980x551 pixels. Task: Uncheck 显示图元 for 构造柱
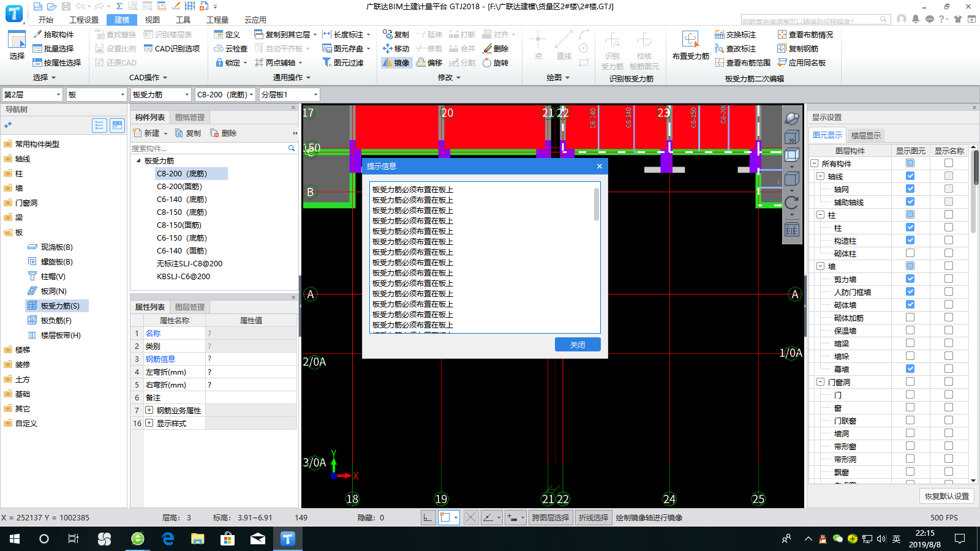[x=910, y=240]
